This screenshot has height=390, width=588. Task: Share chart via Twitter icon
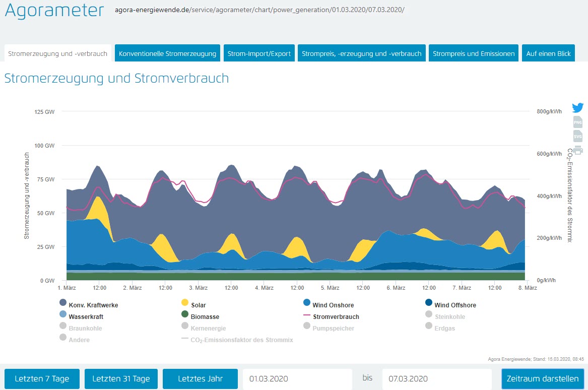click(x=577, y=107)
